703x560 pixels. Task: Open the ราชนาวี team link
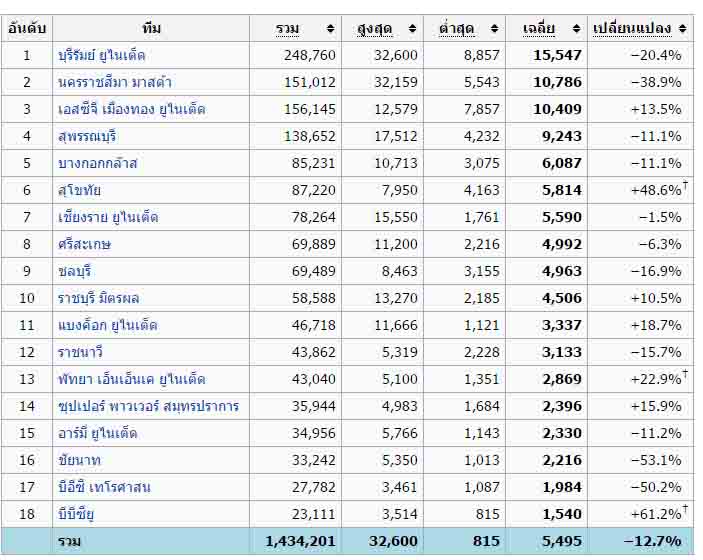click(x=80, y=352)
